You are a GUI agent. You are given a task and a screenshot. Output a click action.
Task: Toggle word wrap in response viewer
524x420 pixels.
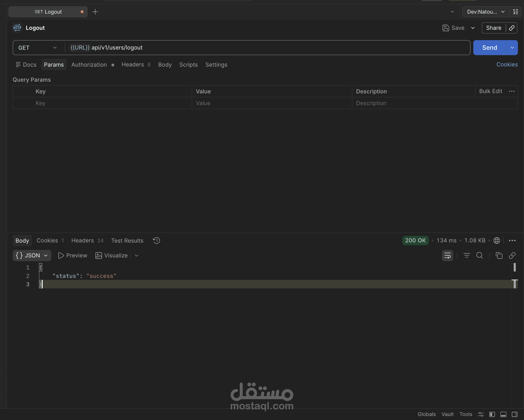[447, 256]
